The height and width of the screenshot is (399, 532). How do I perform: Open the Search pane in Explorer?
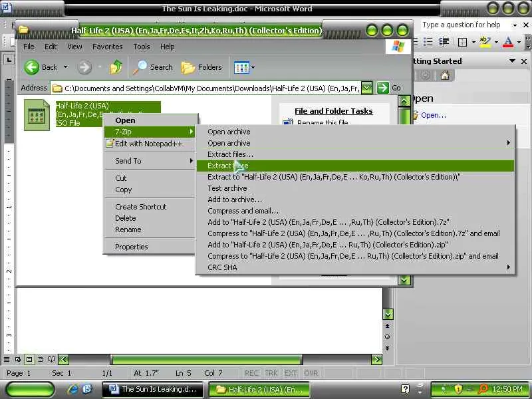(153, 67)
